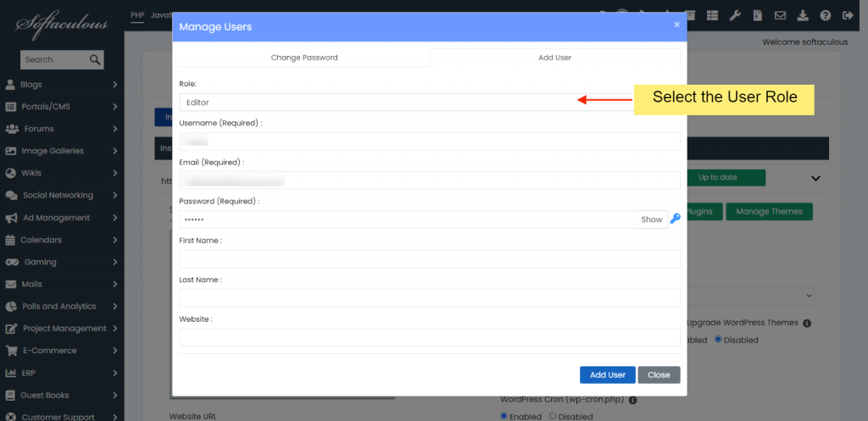Expand the E-Commerce category chevron
This screenshot has width=868, height=421.
coord(114,351)
